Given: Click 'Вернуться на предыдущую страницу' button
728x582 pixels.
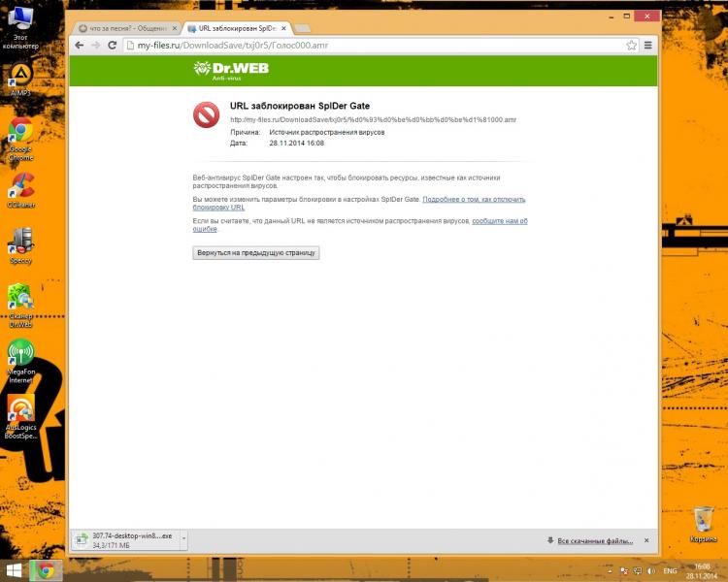Looking at the screenshot, I should 256,253.
